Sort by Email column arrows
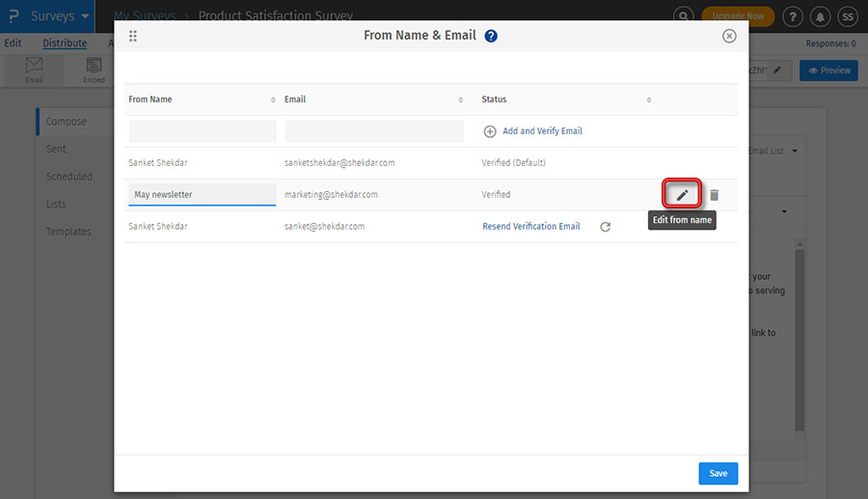The height and width of the screenshot is (499, 868). pyautogui.click(x=461, y=99)
